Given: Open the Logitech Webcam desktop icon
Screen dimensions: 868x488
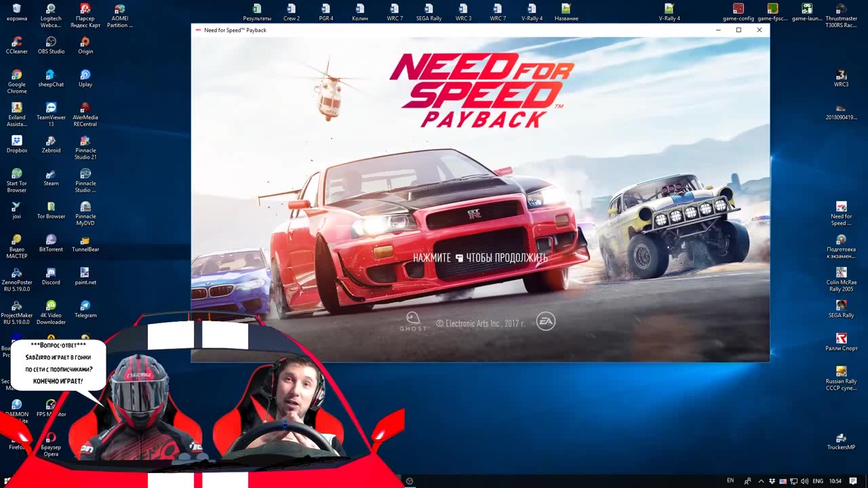Looking at the screenshot, I should [x=51, y=16].
